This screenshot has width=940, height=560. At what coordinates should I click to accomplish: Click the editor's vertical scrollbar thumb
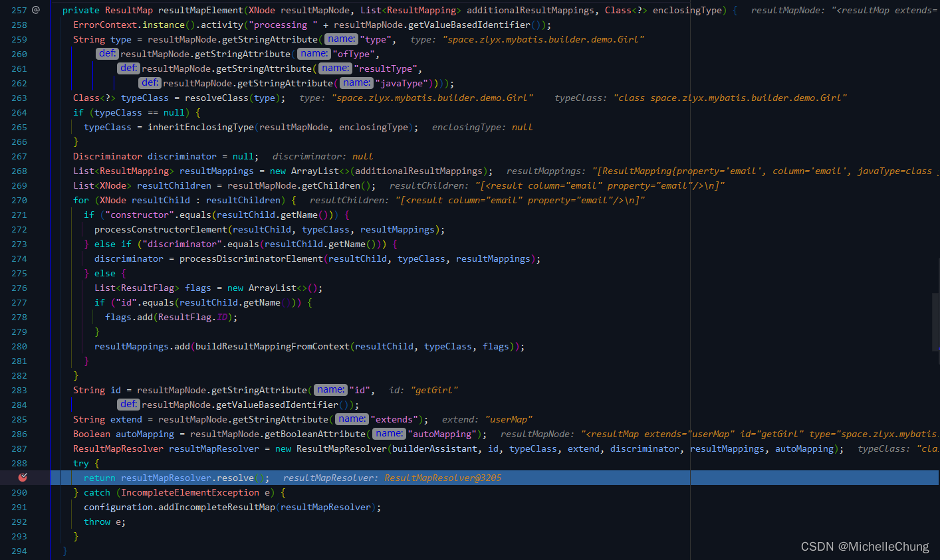[x=935, y=322]
